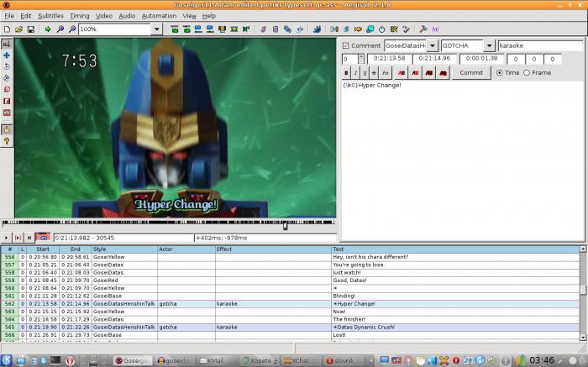The width and height of the screenshot is (588, 367).
Task: Apply italic with the I button
Action: [355, 73]
